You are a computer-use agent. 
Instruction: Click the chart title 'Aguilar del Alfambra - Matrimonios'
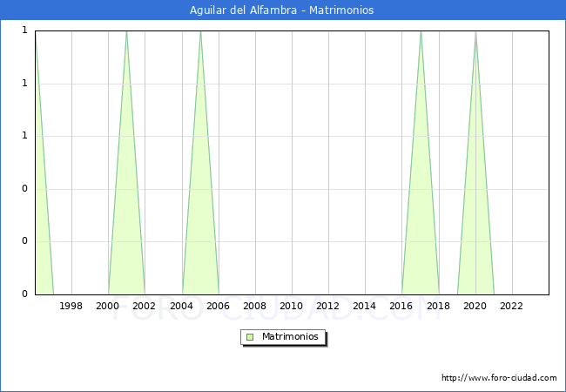click(282, 10)
